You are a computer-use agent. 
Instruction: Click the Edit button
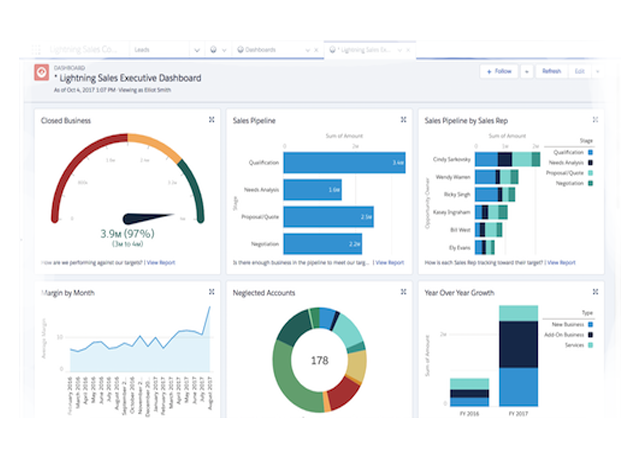pos(580,71)
